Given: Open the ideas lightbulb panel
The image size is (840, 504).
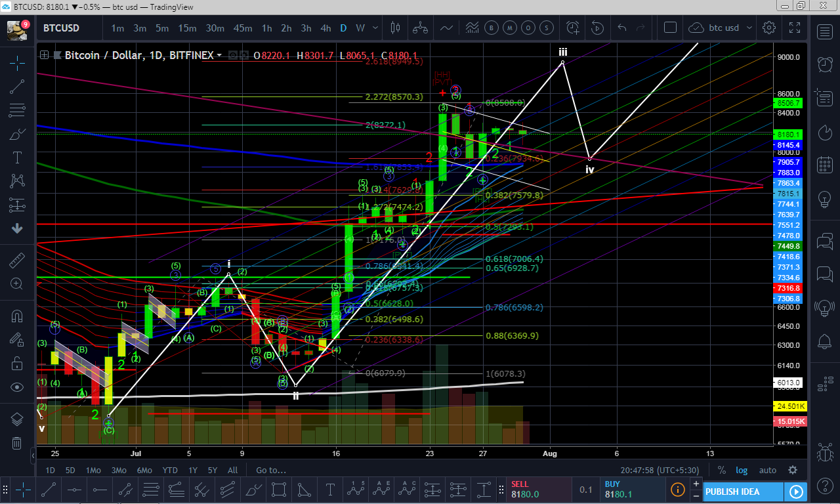Looking at the screenshot, I should point(825,198).
